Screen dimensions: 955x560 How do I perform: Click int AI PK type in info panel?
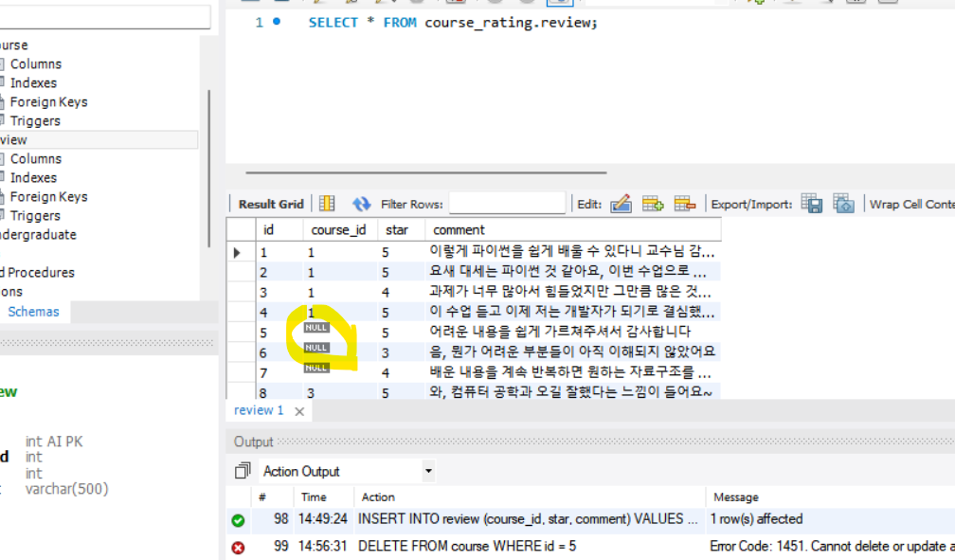coord(54,442)
